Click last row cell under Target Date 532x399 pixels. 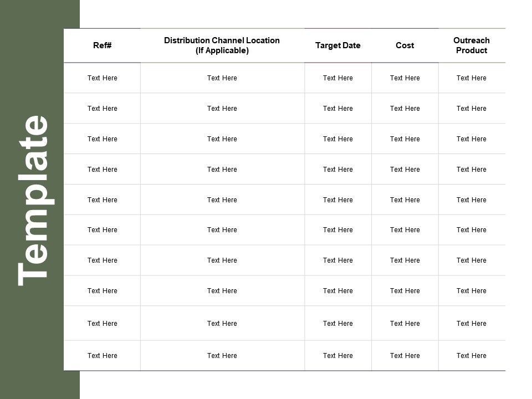point(337,356)
